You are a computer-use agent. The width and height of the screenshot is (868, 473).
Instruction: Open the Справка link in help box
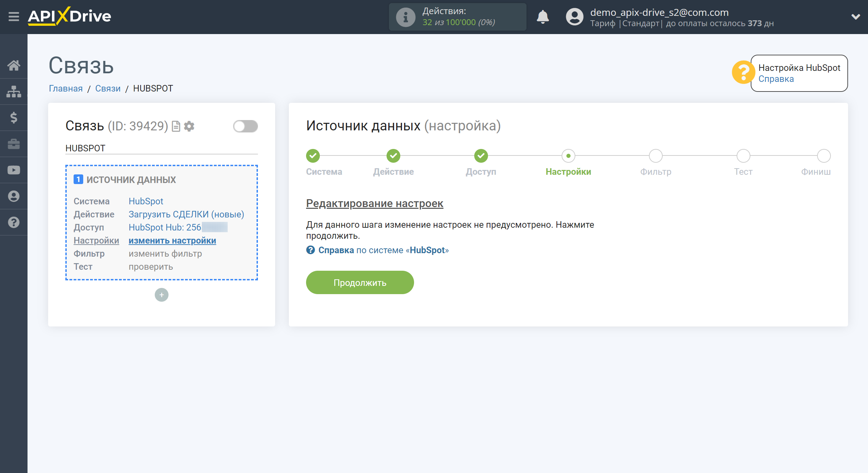pos(776,79)
